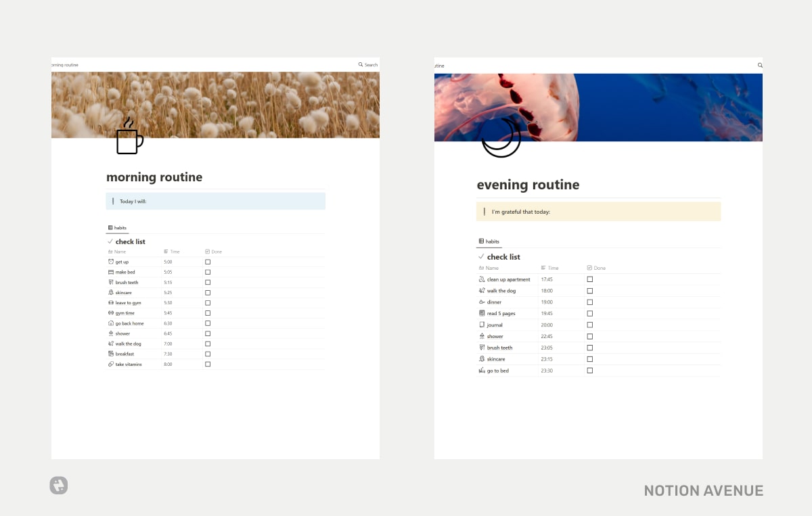This screenshot has width=812, height=516.
Task: Open the Done column header on evening routine
Action: tap(595, 268)
